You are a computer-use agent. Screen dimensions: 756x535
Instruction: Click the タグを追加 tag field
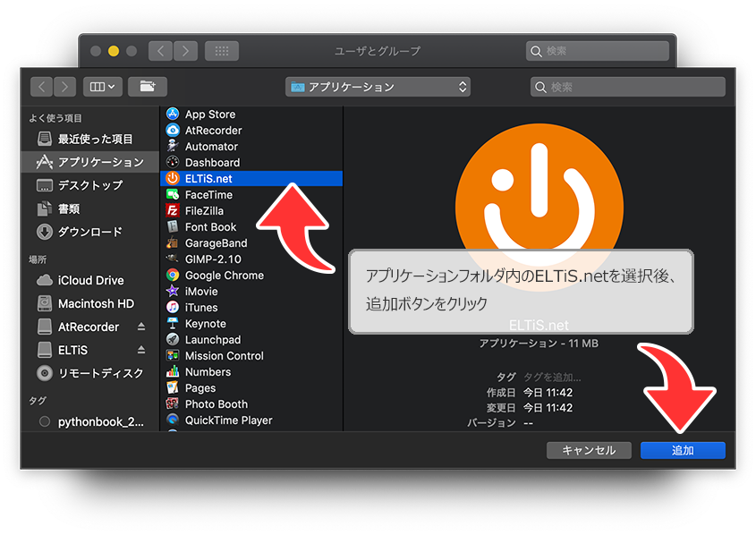(553, 377)
